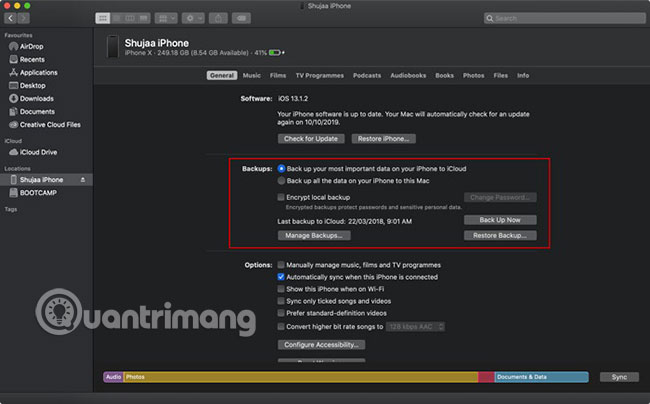Click the Manage Backups... button
Viewport: 650px width, 404px height.
[x=314, y=235]
